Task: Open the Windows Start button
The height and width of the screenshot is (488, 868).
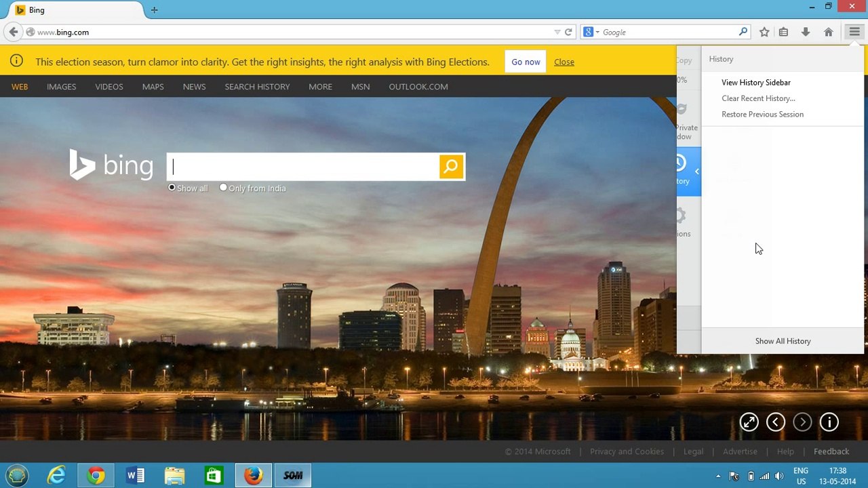Action: [x=17, y=475]
